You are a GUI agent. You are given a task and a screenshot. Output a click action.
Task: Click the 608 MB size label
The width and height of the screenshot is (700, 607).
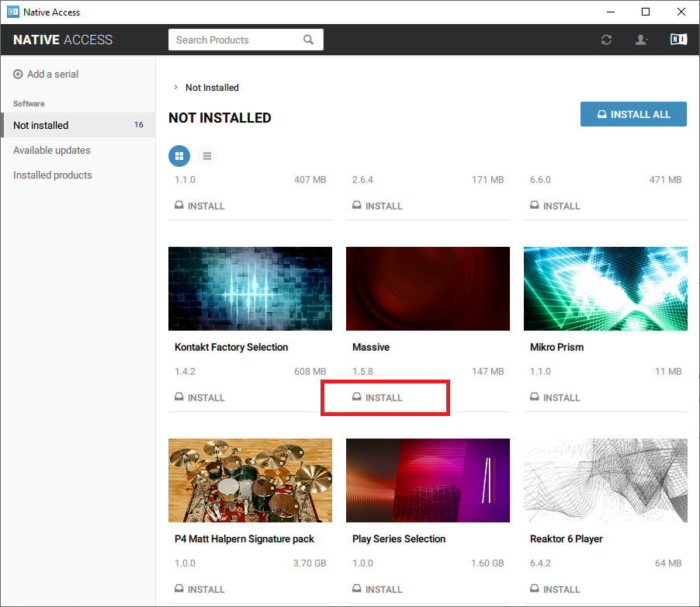(x=310, y=371)
